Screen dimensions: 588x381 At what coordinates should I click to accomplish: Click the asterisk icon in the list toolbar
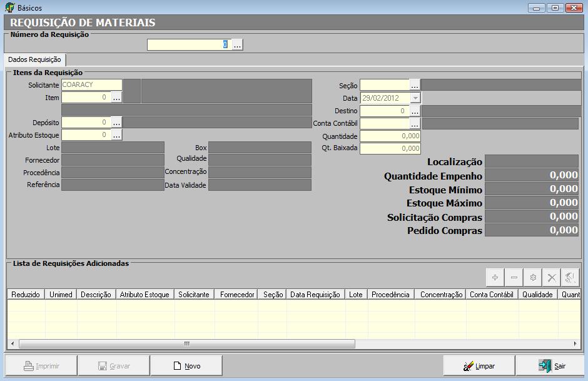(x=533, y=278)
